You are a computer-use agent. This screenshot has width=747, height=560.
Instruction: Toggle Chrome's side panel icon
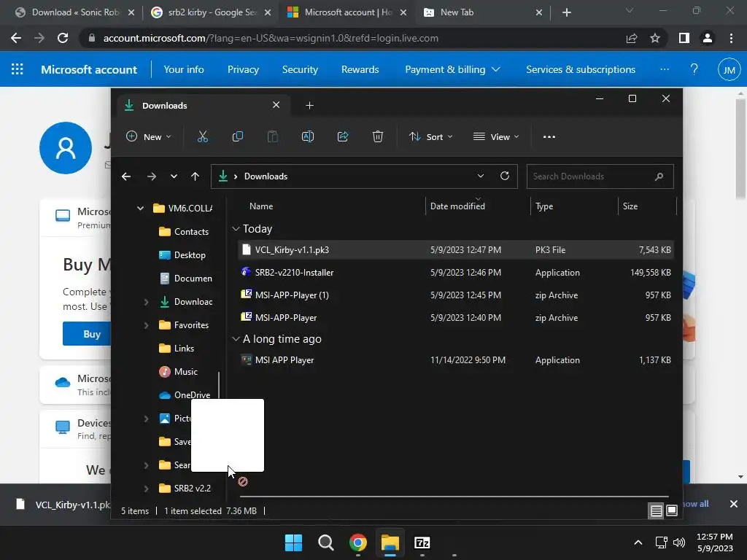tap(684, 38)
